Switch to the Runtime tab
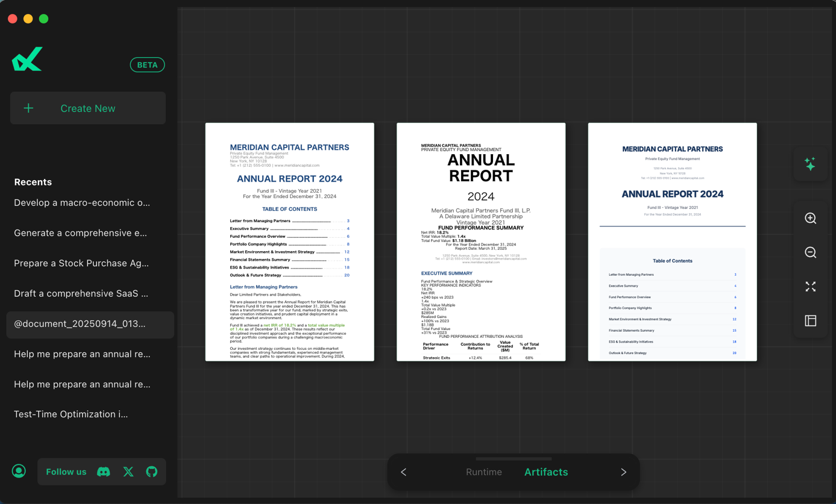The width and height of the screenshot is (836, 504). (483, 472)
